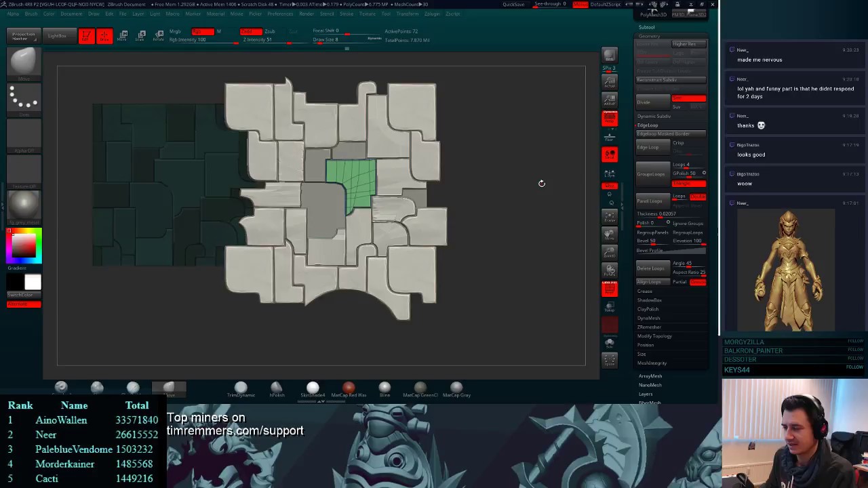
Task: Select the TrimDynamic brush shortcut
Action: point(241,389)
